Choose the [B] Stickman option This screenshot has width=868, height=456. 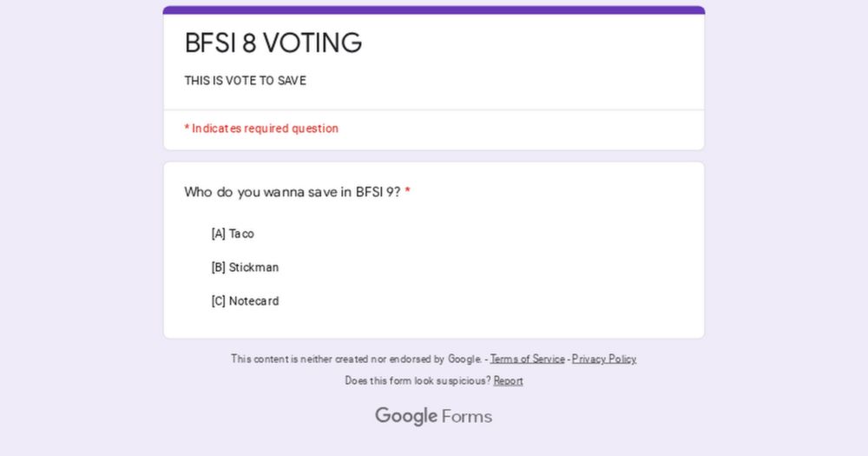coord(245,268)
